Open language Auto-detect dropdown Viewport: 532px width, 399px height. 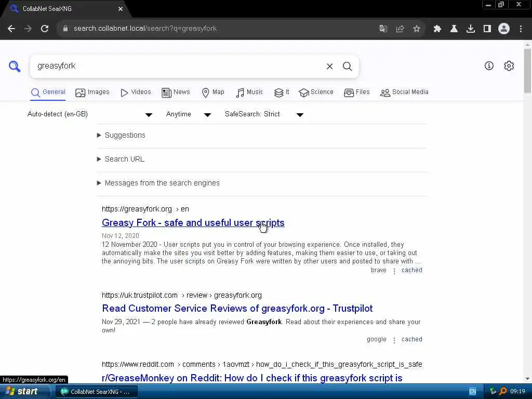[89, 114]
